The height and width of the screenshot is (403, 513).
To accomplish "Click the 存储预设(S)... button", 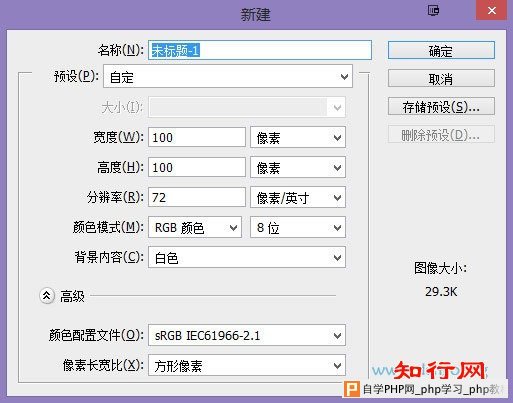I will click(x=441, y=107).
